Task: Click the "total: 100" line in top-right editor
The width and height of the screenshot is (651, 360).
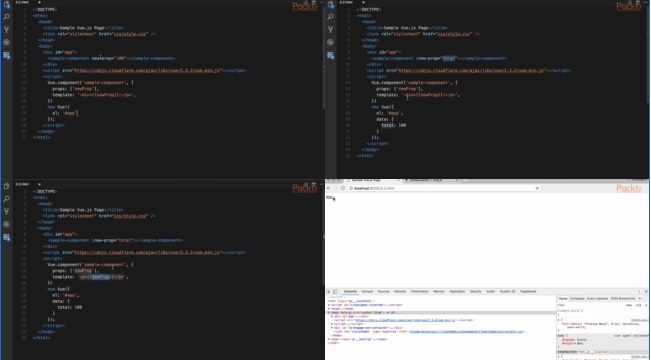Action: 394,125
